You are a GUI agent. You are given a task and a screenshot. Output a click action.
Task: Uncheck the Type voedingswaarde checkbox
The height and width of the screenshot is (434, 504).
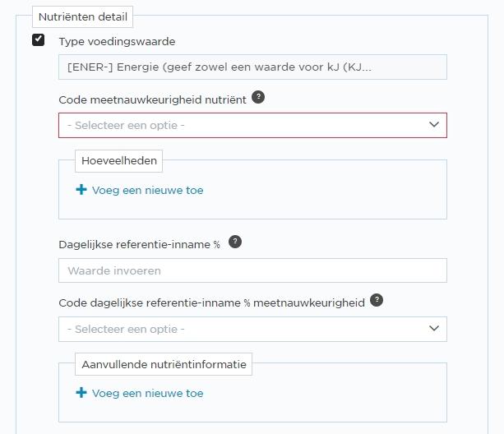[39, 40]
